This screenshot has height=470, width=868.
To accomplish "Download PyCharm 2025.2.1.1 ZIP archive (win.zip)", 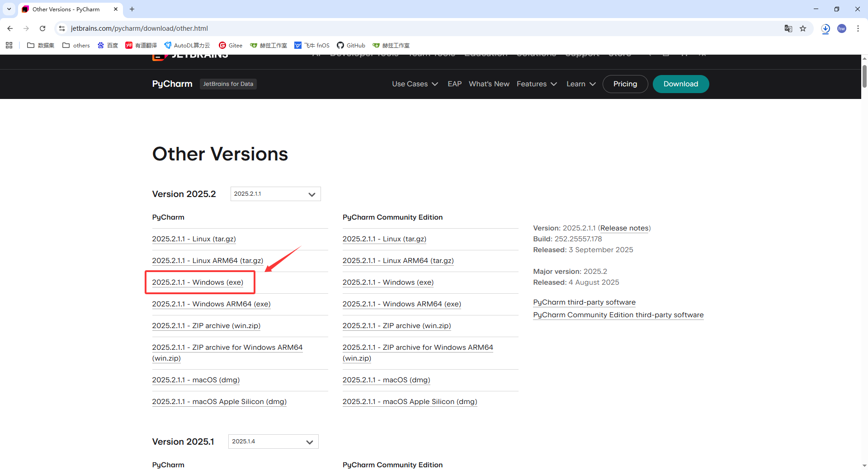I will [x=206, y=326].
